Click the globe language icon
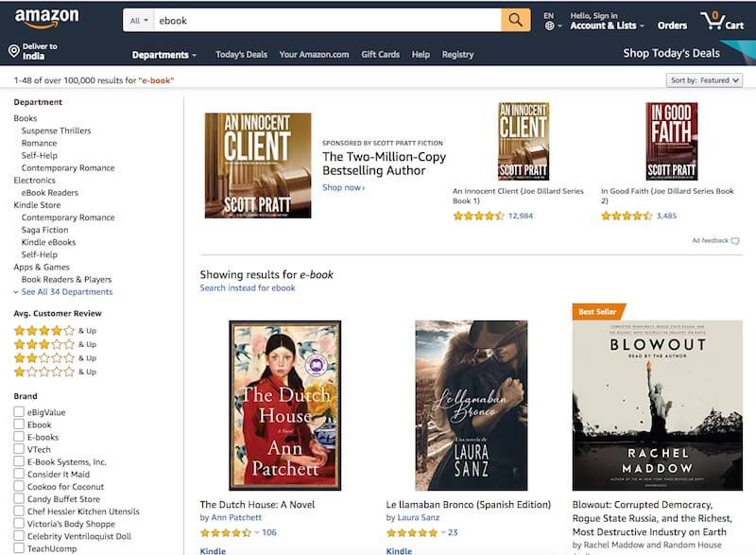This screenshot has height=555, width=756. 549,26
